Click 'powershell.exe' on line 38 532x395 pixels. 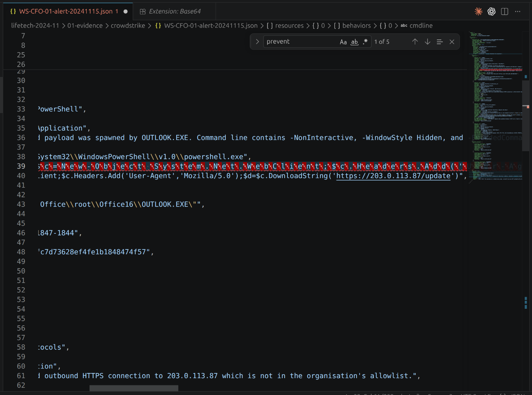[x=214, y=157]
